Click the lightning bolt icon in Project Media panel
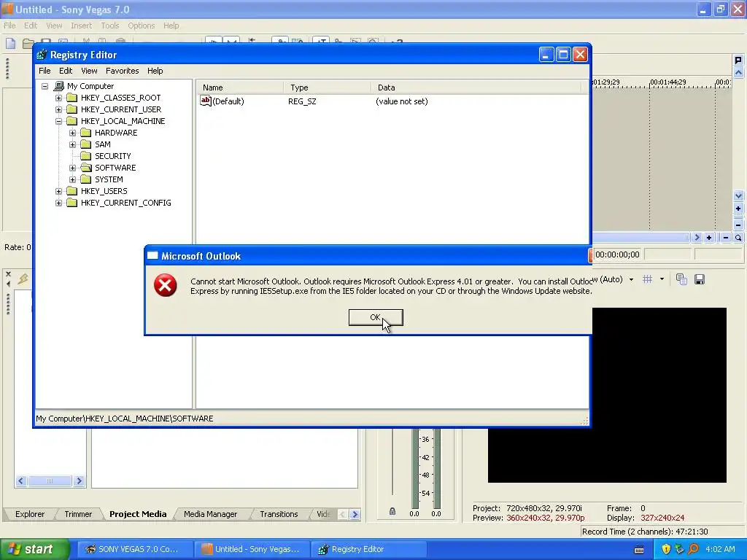This screenshot has width=747, height=560. coord(23,279)
